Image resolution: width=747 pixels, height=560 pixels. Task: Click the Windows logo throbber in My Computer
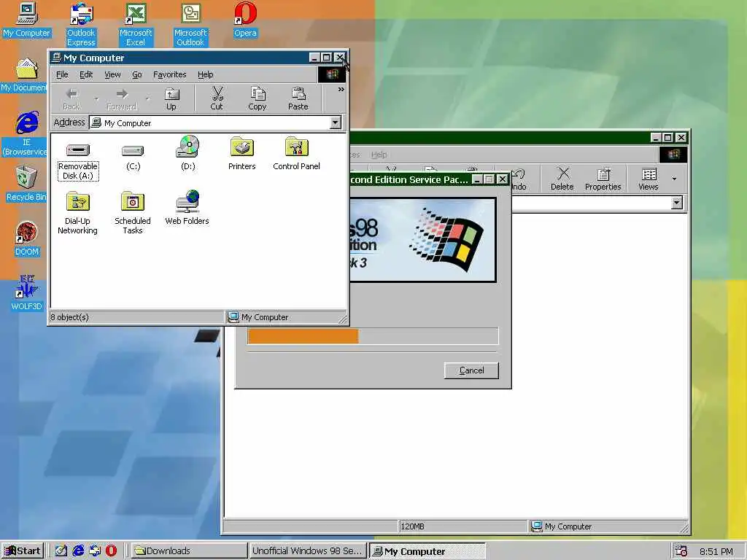[332, 74]
